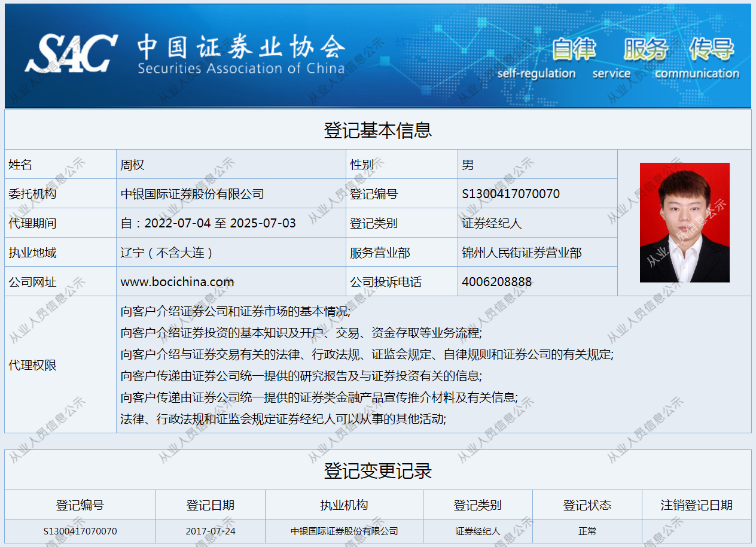Click the 锦州人民街证券营业部 branch name
The height and width of the screenshot is (547, 756).
point(522,253)
